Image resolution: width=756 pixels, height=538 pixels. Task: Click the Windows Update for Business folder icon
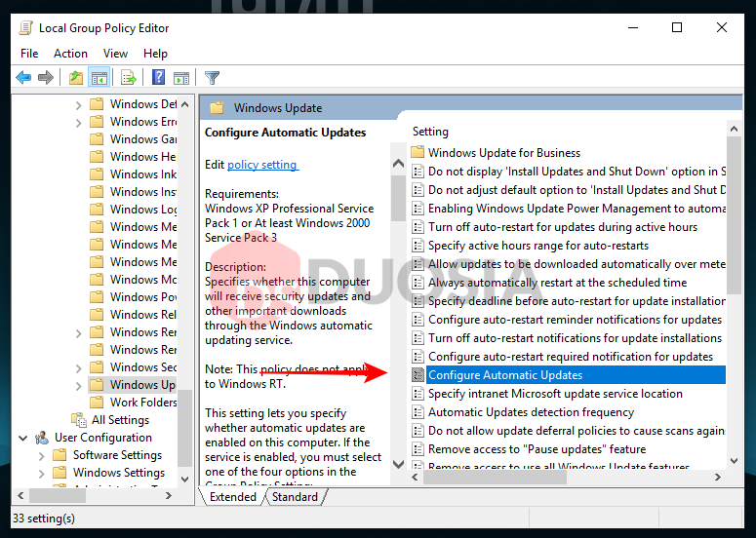pos(418,153)
